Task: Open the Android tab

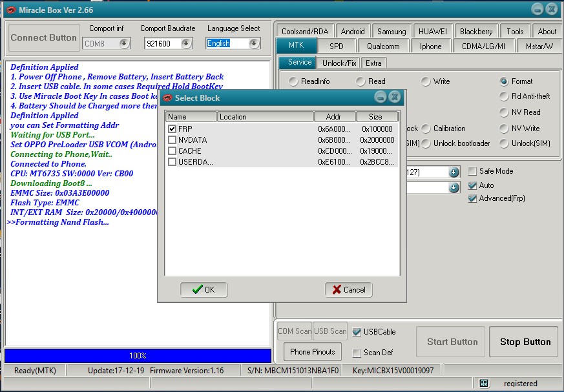Action: tap(353, 31)
